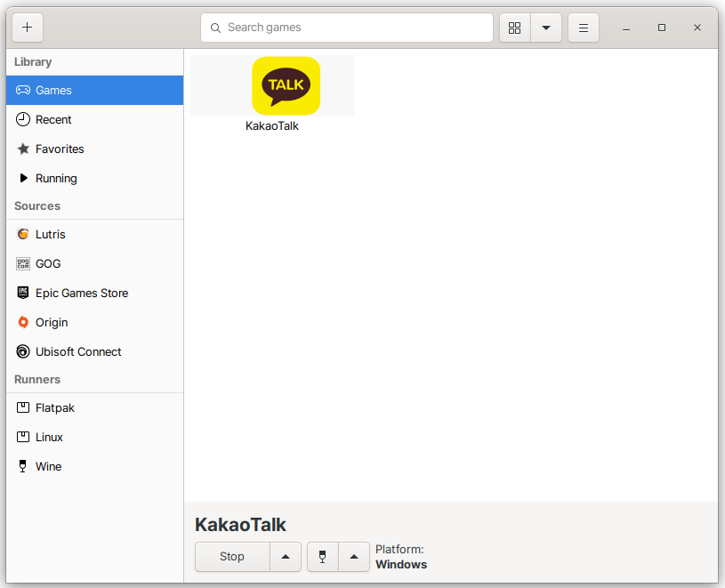Open the view options dropdown arrow

click(545, 28)
